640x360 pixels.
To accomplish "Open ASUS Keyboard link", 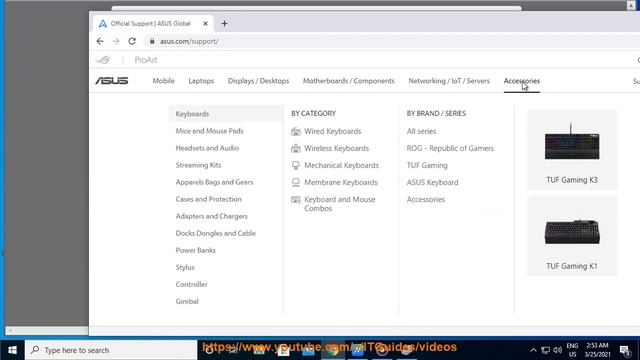I will point(432,182).
